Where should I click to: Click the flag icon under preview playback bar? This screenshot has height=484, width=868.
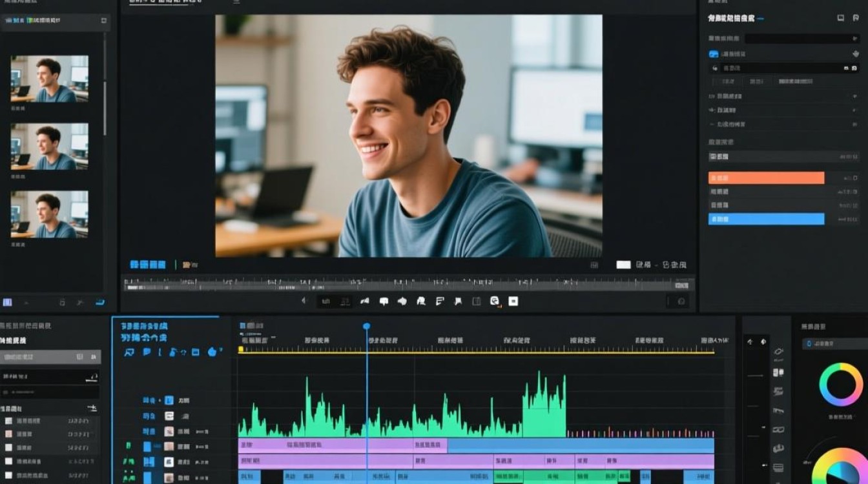pos(458,301)
